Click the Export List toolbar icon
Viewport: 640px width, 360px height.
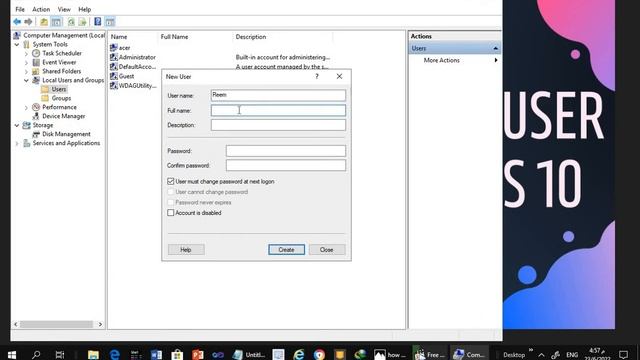click(82, 22)
